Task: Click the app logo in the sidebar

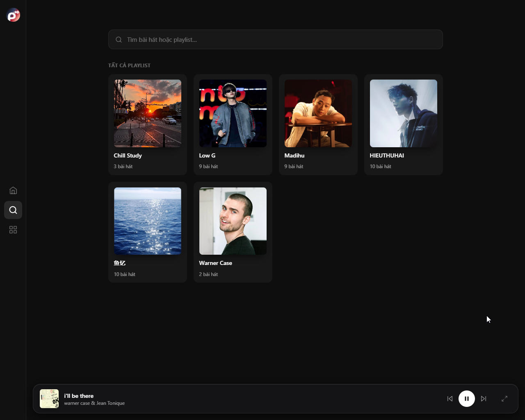Action: point(14,15)
